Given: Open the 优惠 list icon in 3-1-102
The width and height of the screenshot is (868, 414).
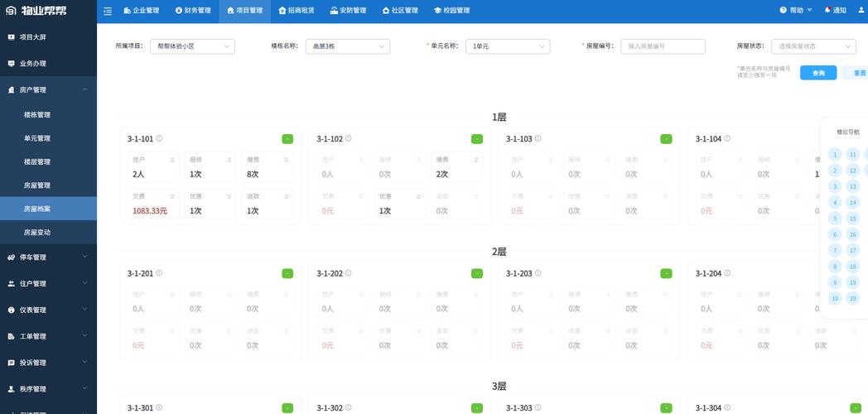Looking at the screenshot, I should 418,196.
